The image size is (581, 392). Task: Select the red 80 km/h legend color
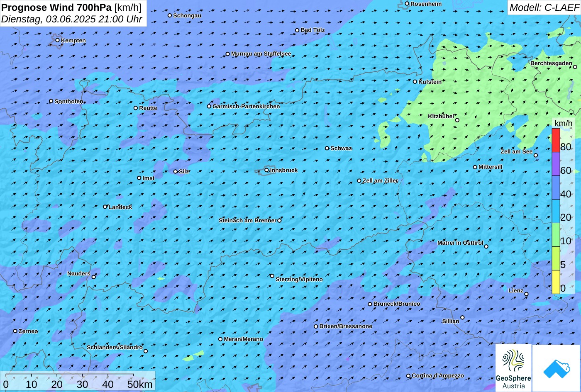(x=556, y=141)
